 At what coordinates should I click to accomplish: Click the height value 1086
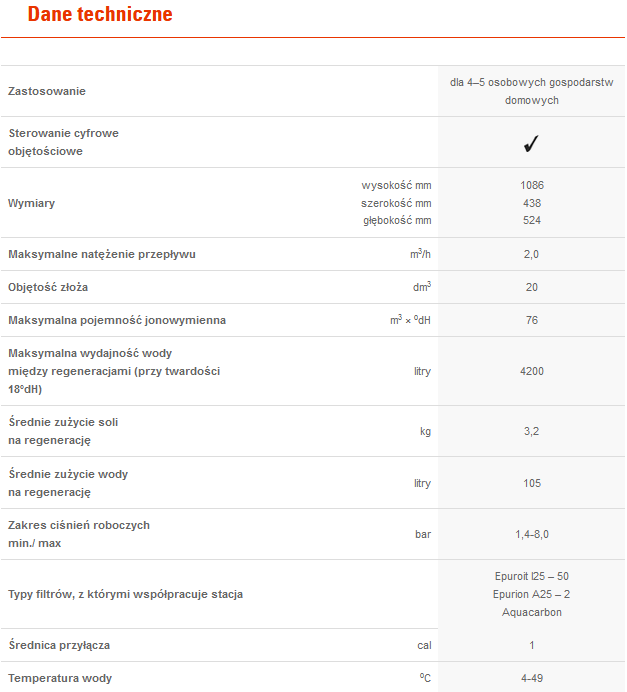pos(532,185)
